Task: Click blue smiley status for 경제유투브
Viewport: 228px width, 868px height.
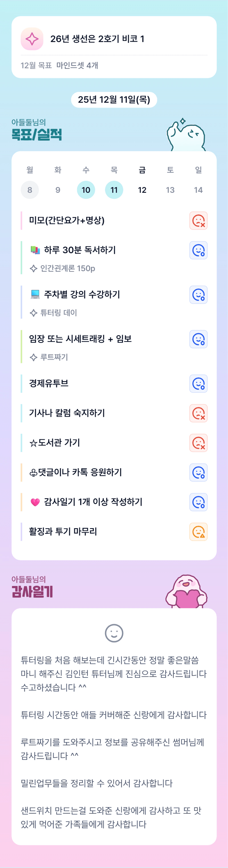Action: [199, 384]
